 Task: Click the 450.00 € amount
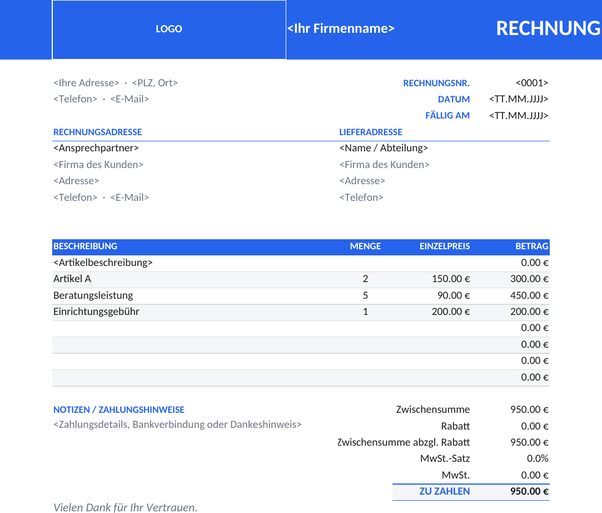point(529,295)
